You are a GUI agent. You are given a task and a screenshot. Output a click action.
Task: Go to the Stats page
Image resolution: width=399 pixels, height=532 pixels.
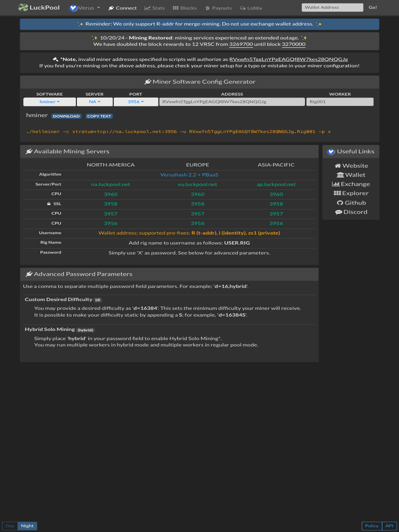click(x=154, y=8)
